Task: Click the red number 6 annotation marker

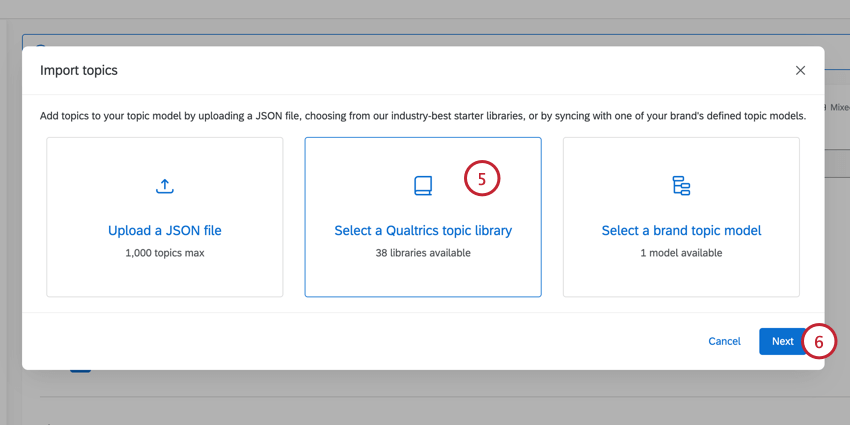Action: click(x=818, y=341)
